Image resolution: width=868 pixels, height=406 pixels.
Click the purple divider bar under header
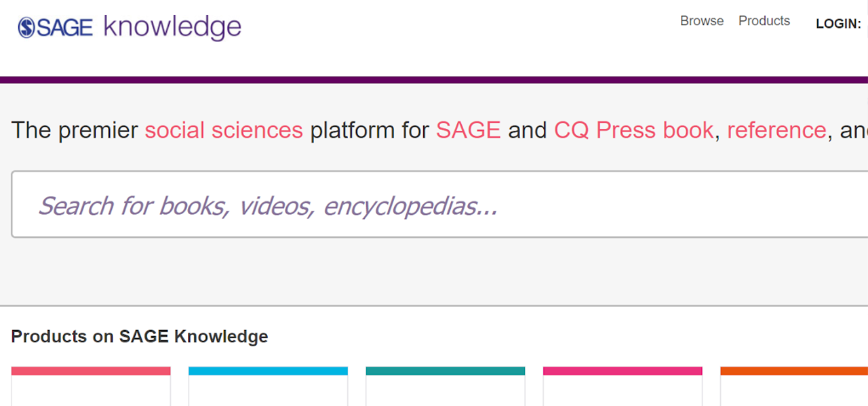434,80
